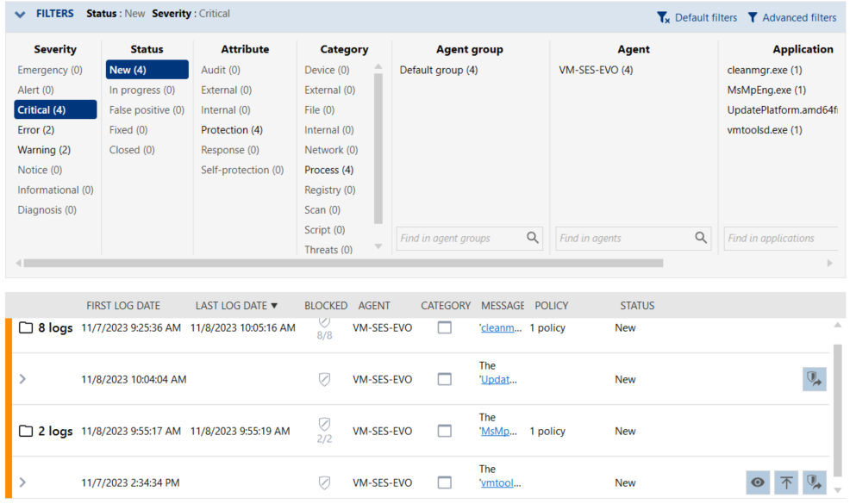Select cleanmgr.exe (1) application filter

click(765, 70)
